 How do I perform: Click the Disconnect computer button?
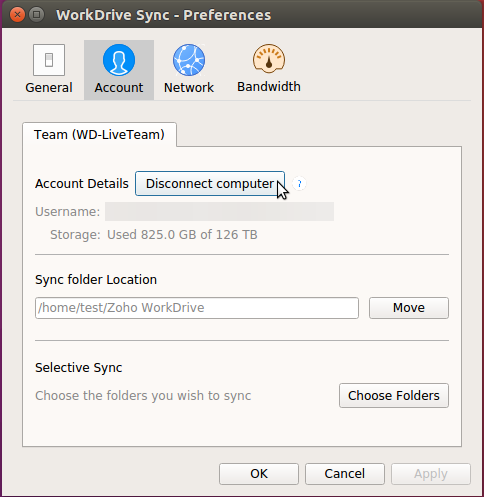[210, 184]
